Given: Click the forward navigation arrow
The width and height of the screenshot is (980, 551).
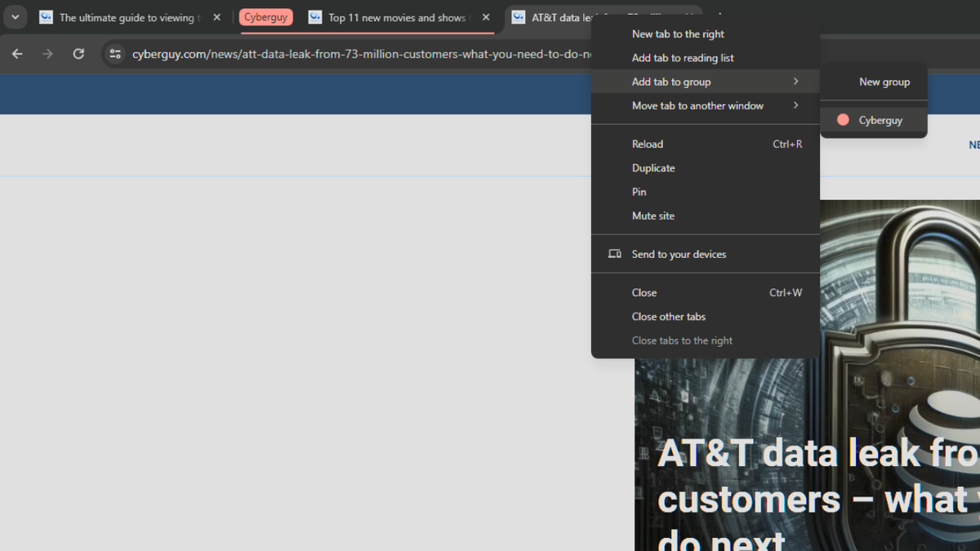Looking at the screenshot, I should point(47,54).
